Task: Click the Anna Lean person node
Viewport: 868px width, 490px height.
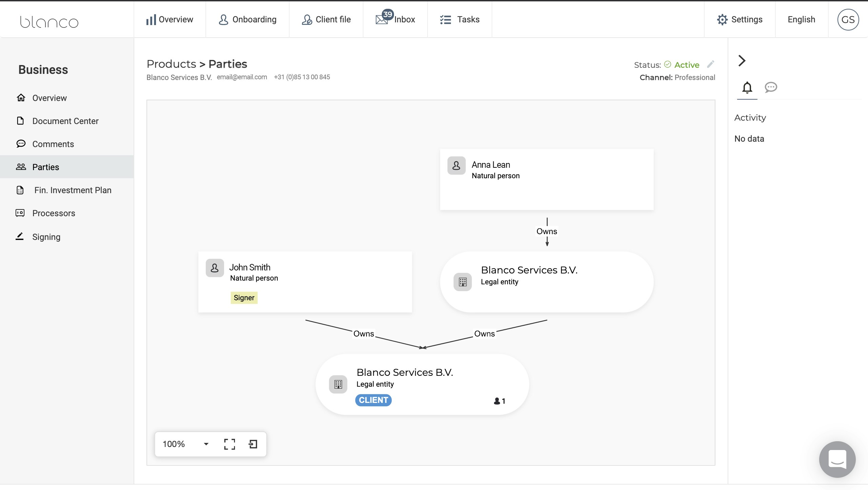Action: pos(547,179)
